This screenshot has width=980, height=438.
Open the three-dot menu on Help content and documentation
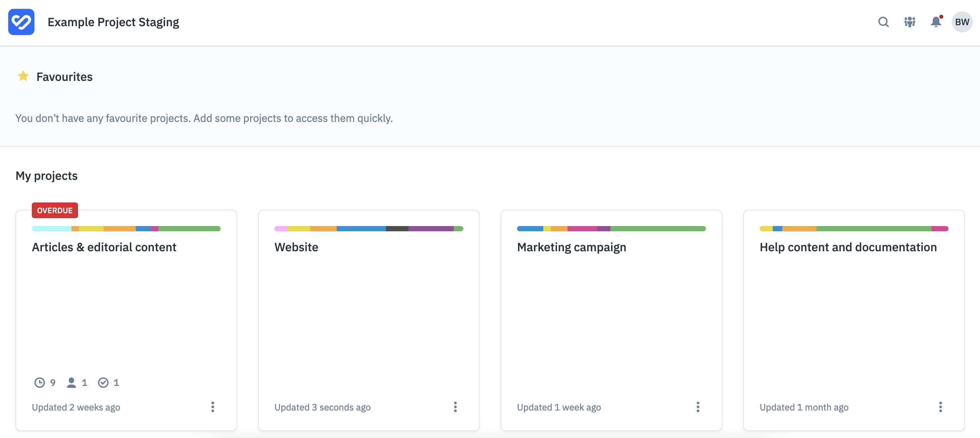point(941,407)
